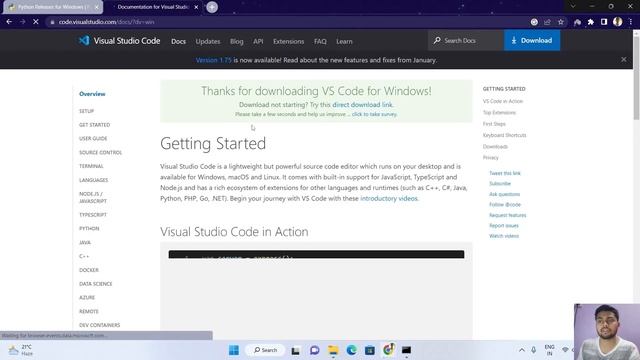Go back using the browser back arrow

[x=9, y=22]
